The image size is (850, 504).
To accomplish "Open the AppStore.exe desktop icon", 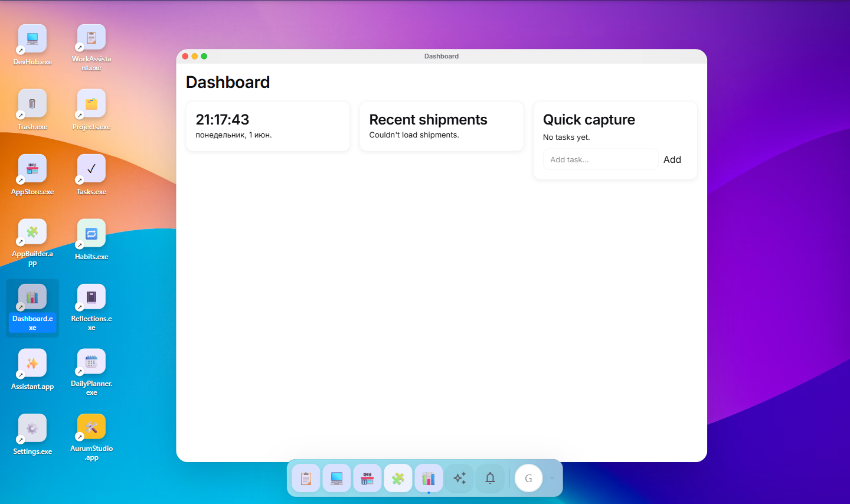I will [x=32, y=168].
